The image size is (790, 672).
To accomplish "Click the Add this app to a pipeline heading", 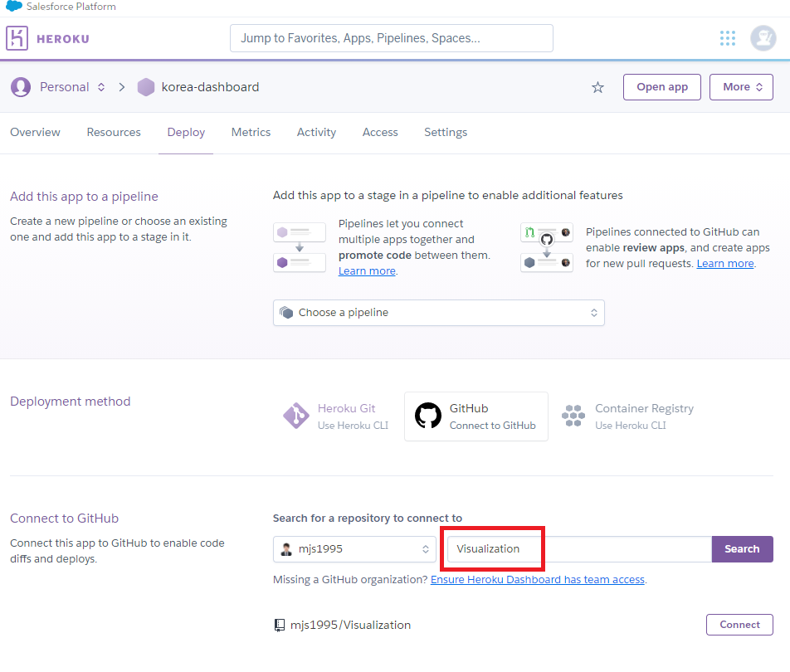I will [84, 197].
